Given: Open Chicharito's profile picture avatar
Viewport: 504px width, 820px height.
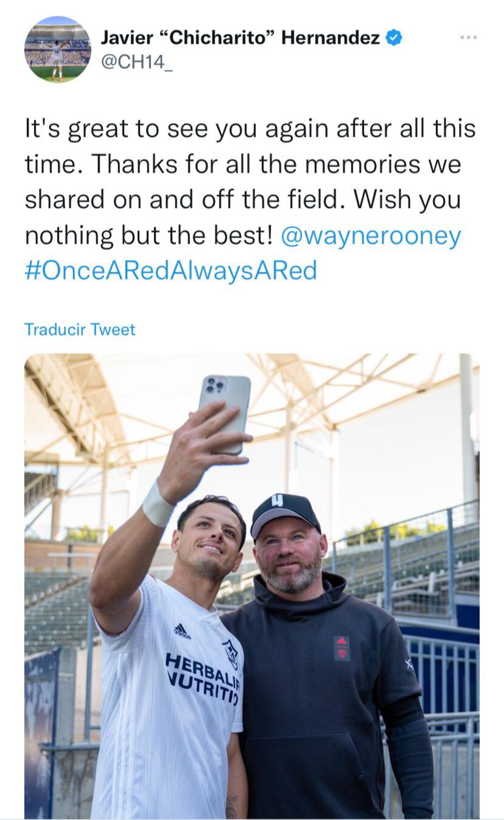Looking at the screenshot, I should [x=57, y=50].
